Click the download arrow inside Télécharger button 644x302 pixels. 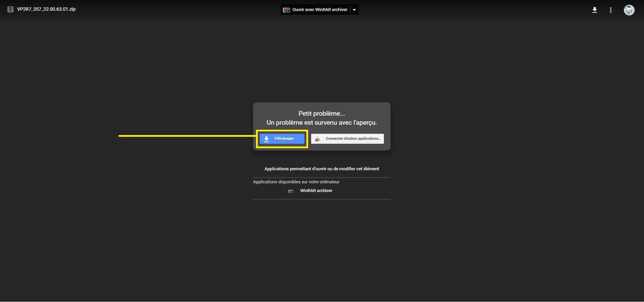pyautogui.click(x=266, y=139)
